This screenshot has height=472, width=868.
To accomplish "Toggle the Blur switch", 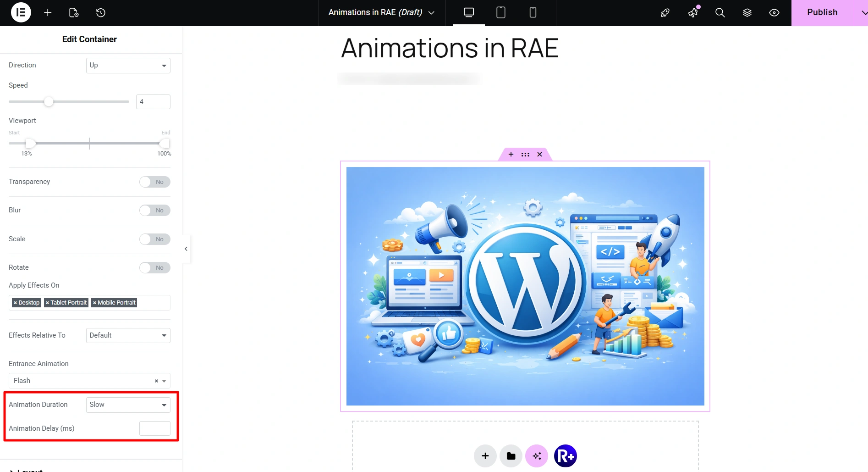I will (x=155, y=211).
